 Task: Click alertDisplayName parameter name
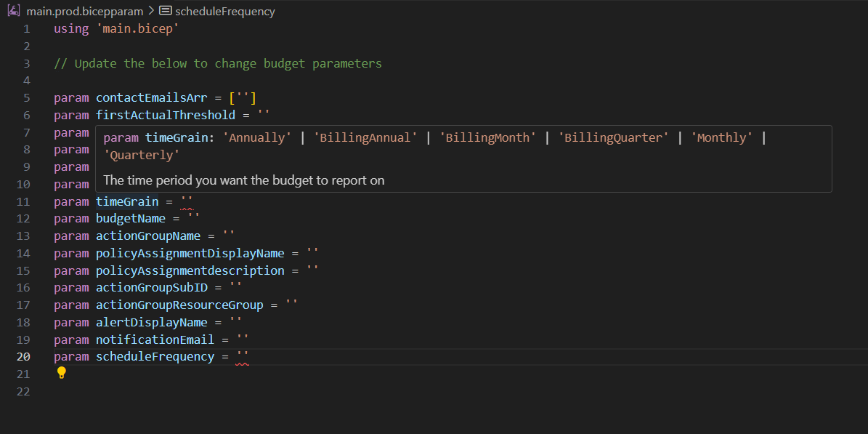[151, 322]
